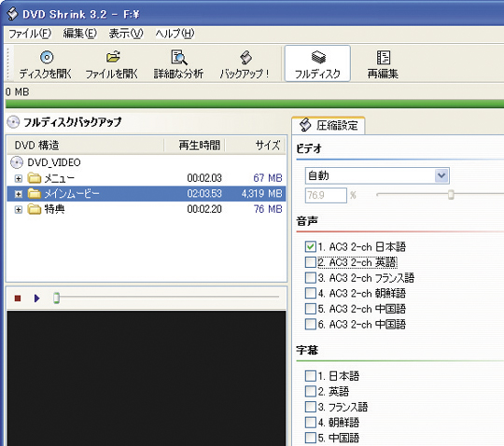Expand the 特典 folder tree node
The image size is (504, 446).
point(19,210)
